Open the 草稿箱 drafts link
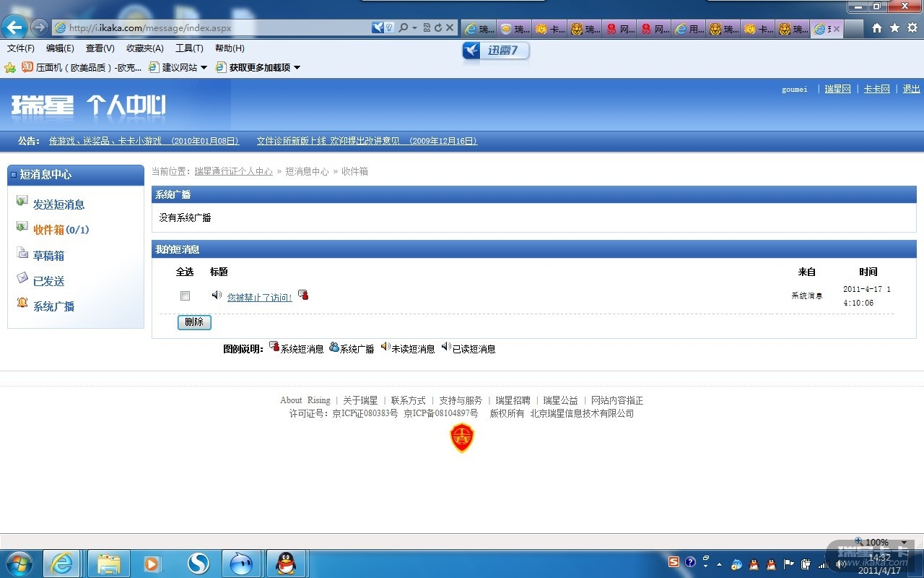This screenshot has height=578, width=924. [48, 256]
